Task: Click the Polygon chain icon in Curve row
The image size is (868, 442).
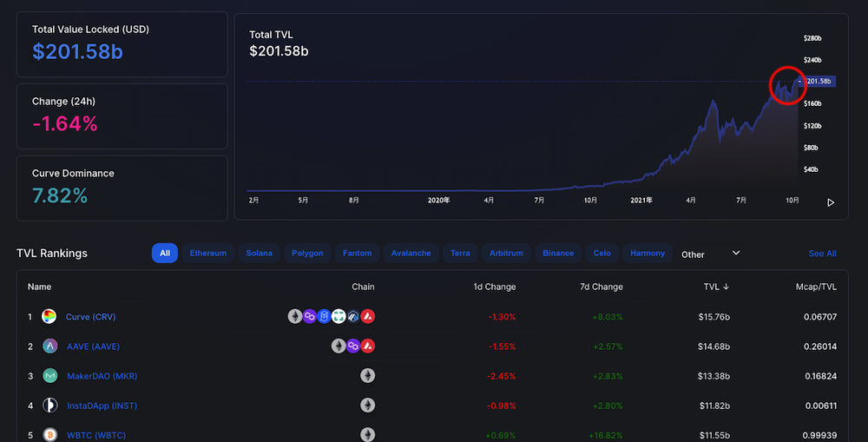Action: [310, 316]
